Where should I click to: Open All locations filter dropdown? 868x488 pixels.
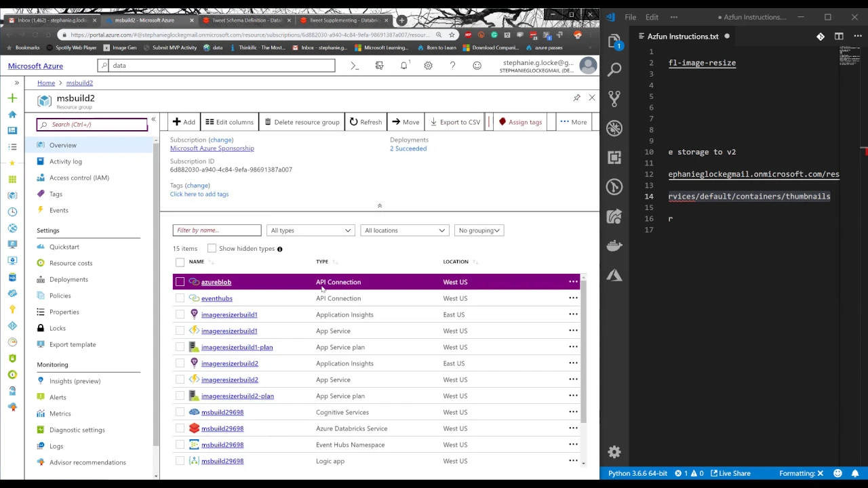pyautogui.click(x=405, y=230)
